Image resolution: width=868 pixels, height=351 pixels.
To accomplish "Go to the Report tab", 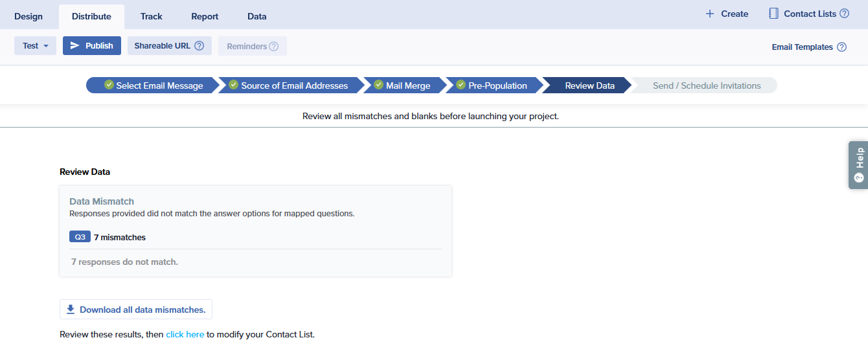I will pos(205,16).
